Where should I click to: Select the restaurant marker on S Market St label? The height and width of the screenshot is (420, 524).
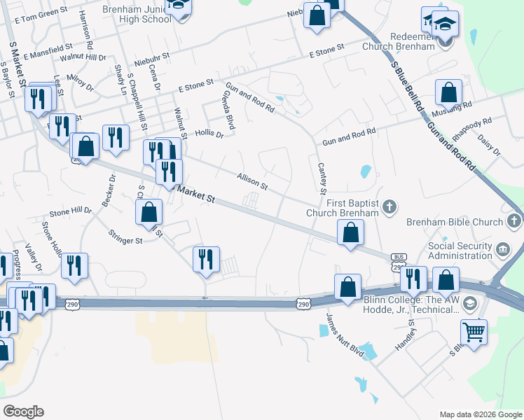[169, 173]
